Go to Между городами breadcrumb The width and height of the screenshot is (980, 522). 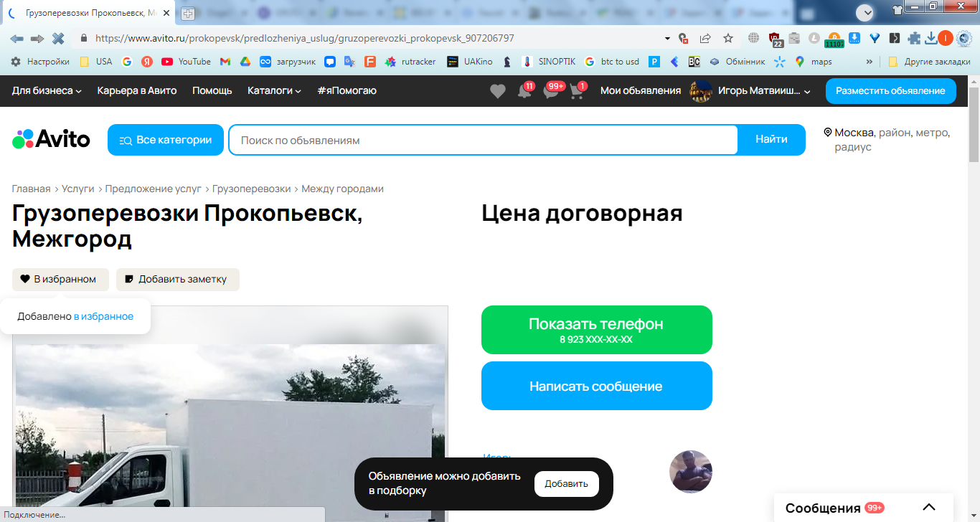(343, 189)
